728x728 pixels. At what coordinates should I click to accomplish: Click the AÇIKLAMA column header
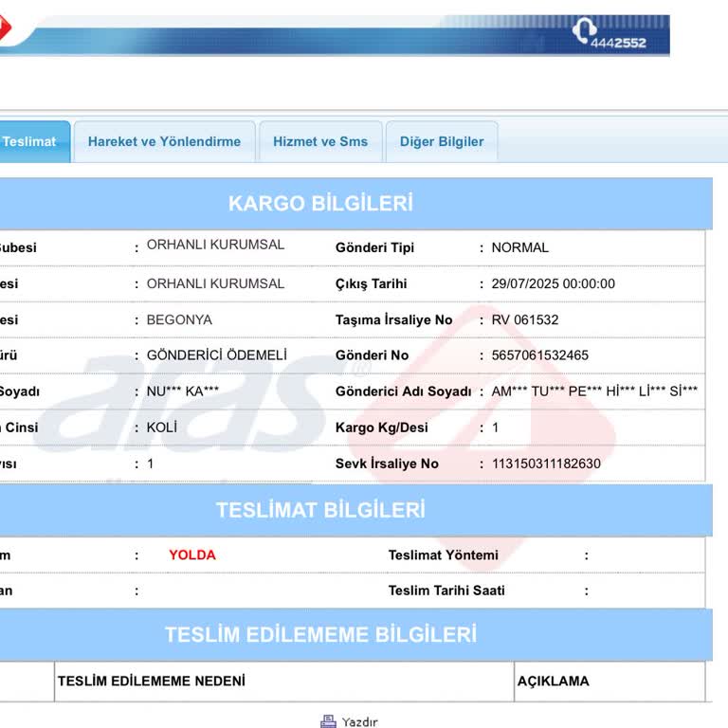553,681
